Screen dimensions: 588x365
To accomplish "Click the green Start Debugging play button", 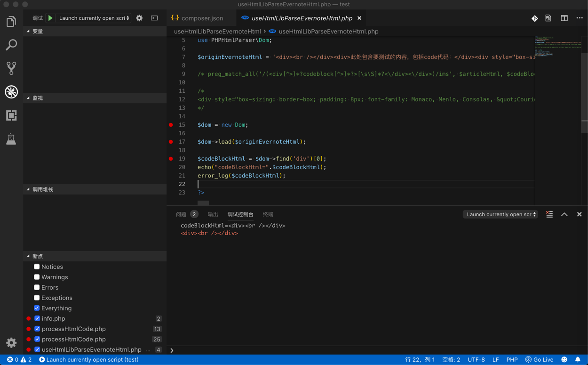I will [x=50, y=18].
